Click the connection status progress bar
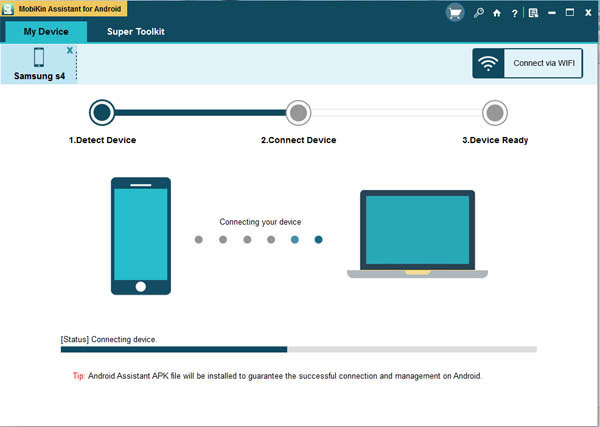The image size is (600, 427). point(298,349)
